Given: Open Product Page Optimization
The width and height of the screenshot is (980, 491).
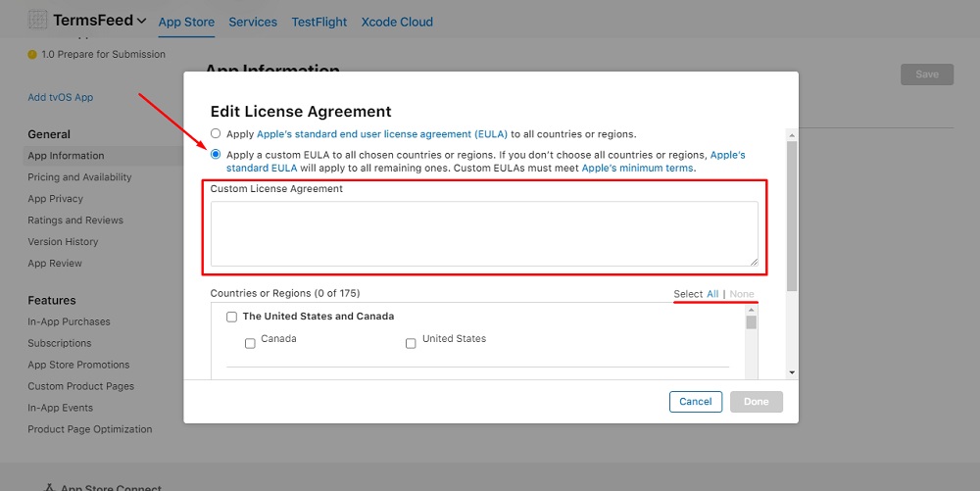Looking at the screenshot, I should tap(89, 429).
